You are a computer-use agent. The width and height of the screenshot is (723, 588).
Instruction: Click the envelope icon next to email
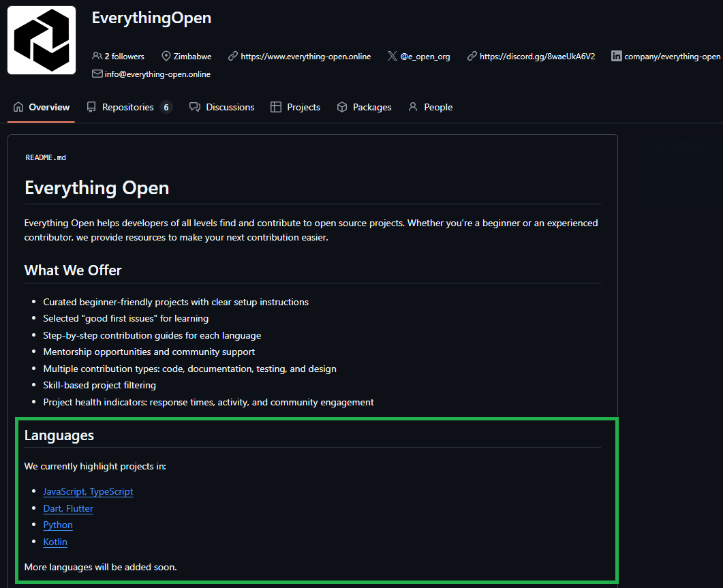pyautogui.click(x=97, y=74)
